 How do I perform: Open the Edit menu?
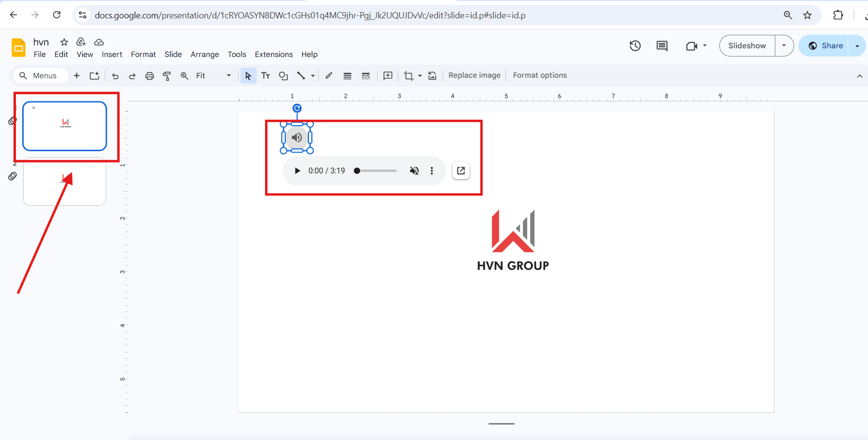tap(61, 55)
